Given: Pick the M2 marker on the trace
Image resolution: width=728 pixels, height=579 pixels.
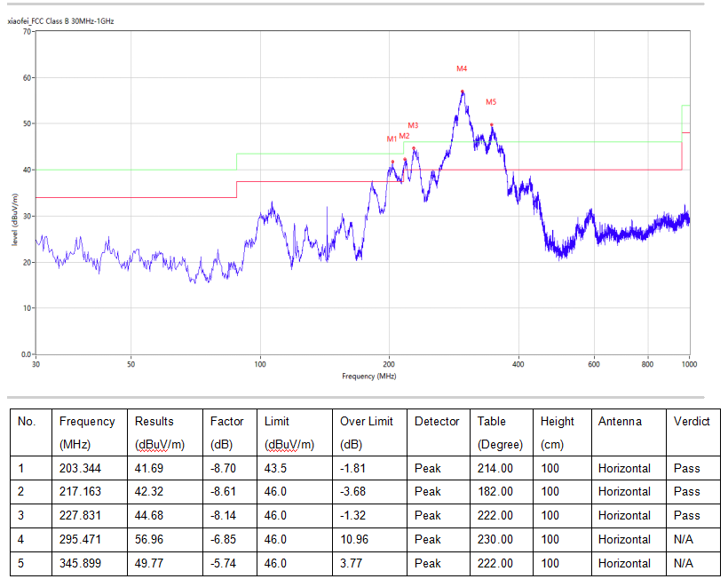Looking at the screenshot, I should [x=405, y=160].
